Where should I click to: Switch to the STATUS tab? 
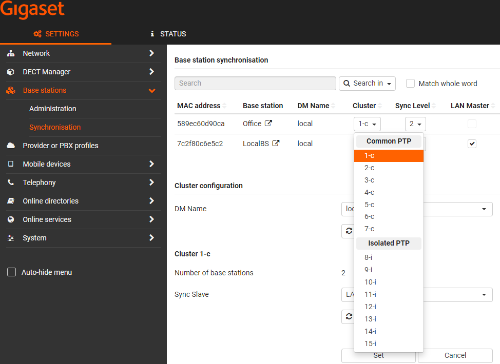click(x=168, y=34)
